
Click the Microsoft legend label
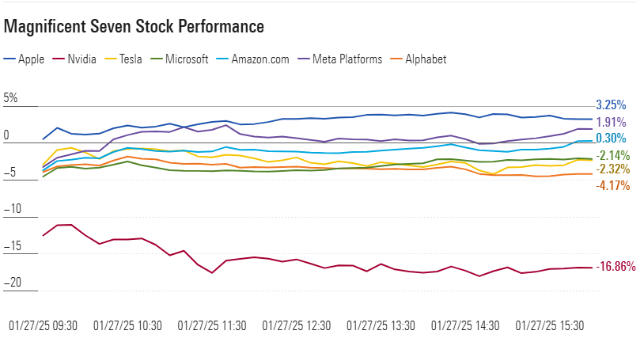coord(185,59)
